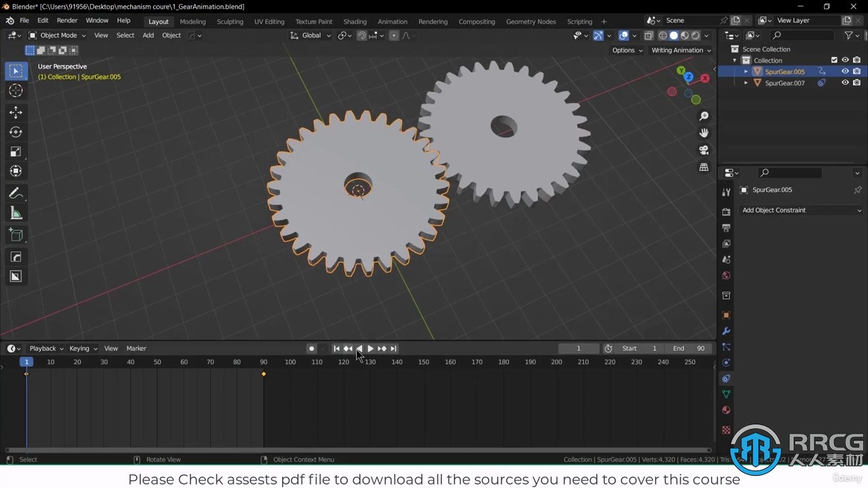This screenshot has width=868, height=488.
Task: Hide SpurGear.007 in viewport
Action: (845, 83)
